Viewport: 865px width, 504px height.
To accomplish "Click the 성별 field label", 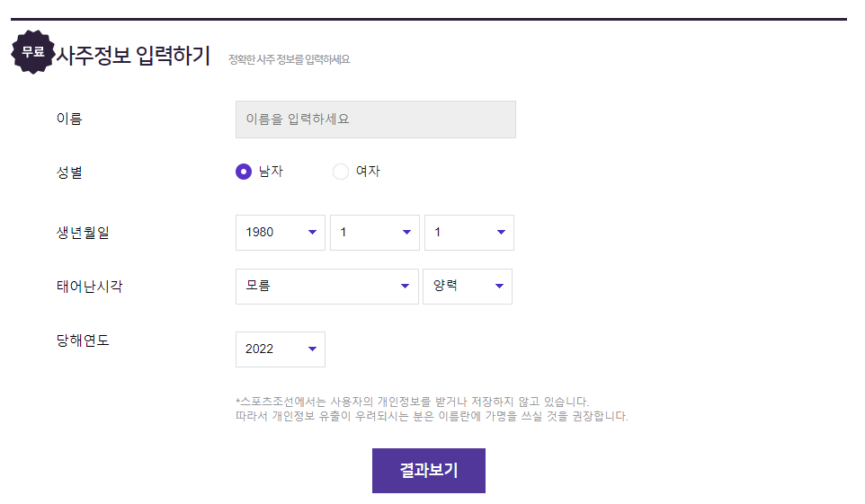I will click(x=69, y=172).
